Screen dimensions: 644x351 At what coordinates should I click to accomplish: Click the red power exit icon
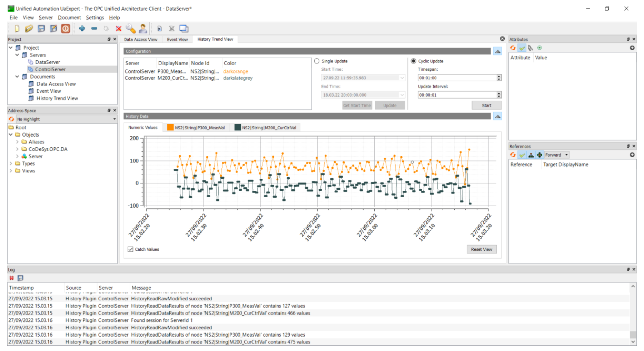click(x=65, y=29)
